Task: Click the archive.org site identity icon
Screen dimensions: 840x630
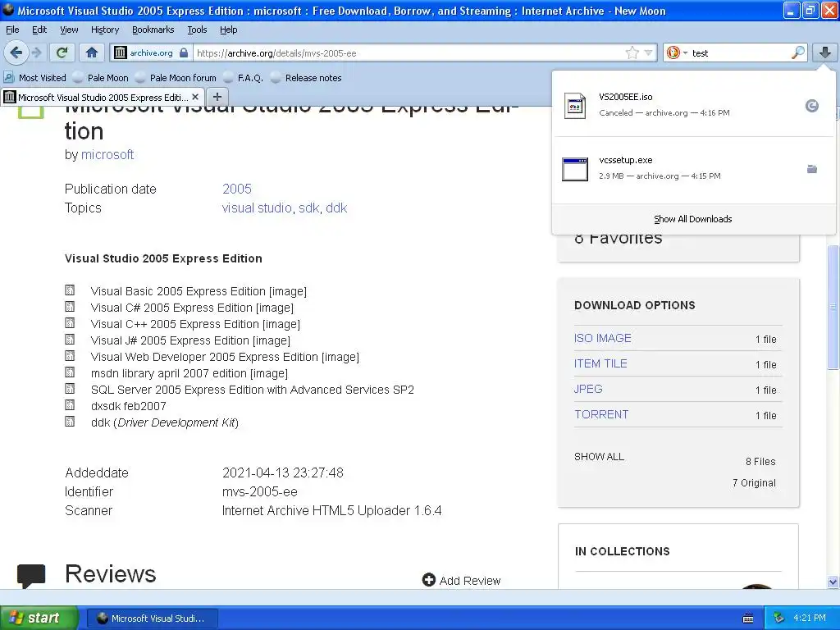Action: tap(121, 52)
